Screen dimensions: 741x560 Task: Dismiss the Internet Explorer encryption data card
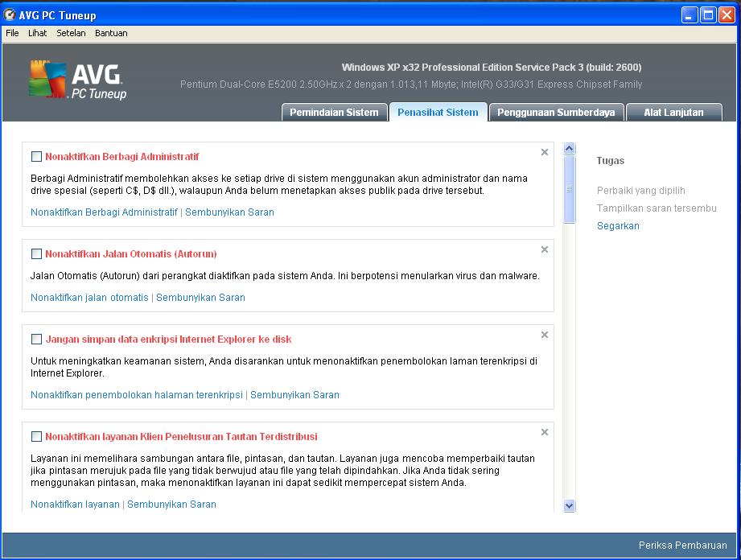pos(545,335)
